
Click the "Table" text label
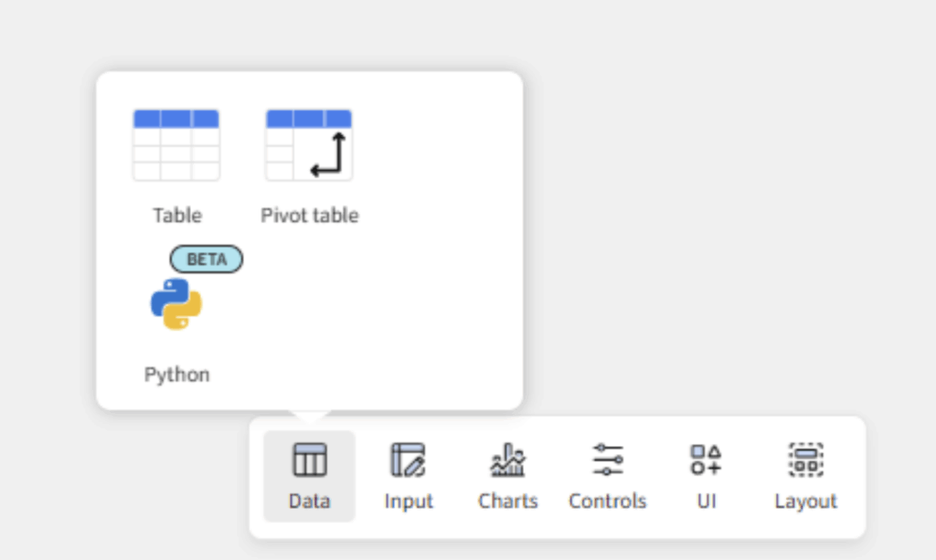[176, 216]
